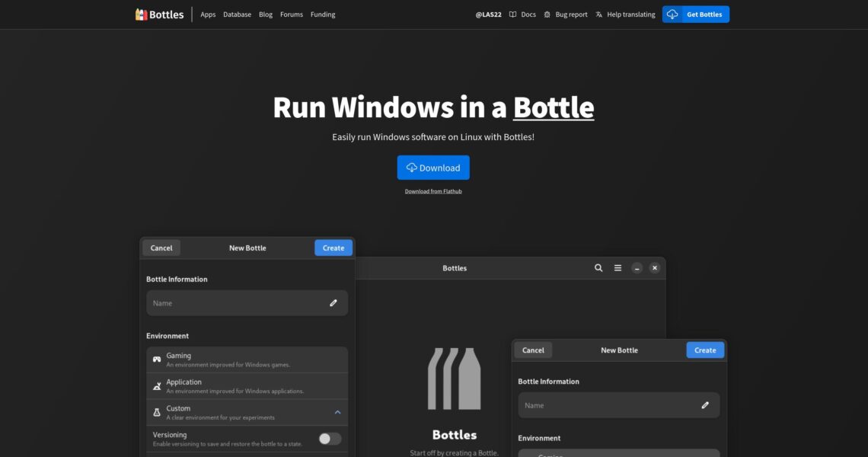Click the Download from Flathub link
Image resolution: width=868 pixels, height=457 pixels.
[x=433, y=191]
